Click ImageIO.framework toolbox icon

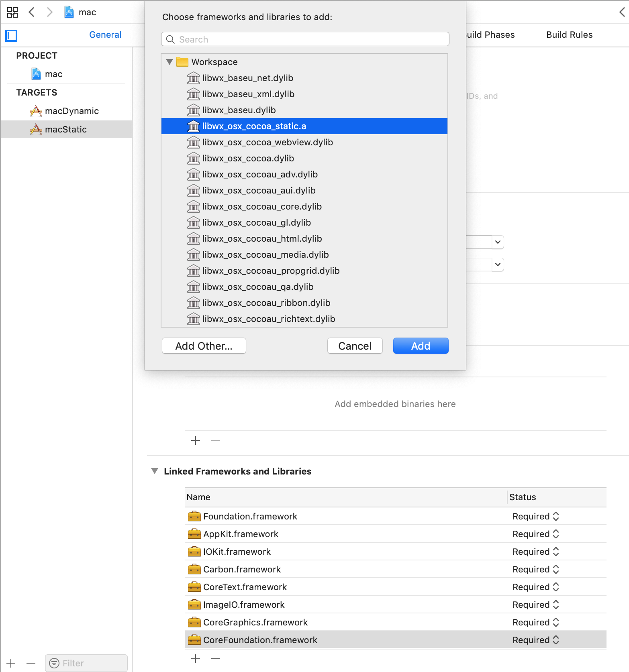tap(194, 605)
